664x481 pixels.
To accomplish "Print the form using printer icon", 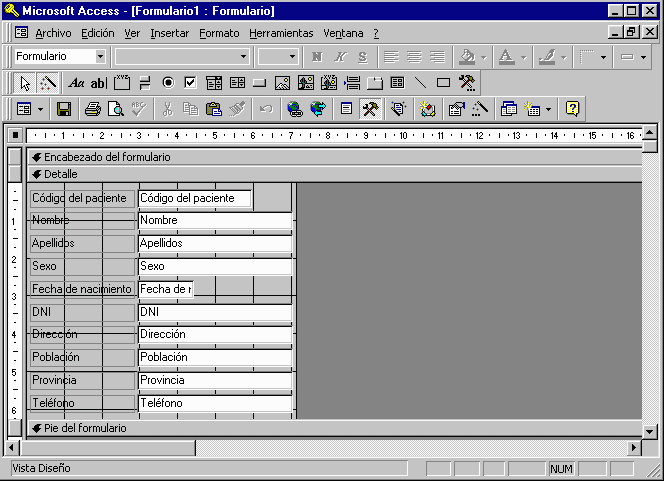I will 93,109.
